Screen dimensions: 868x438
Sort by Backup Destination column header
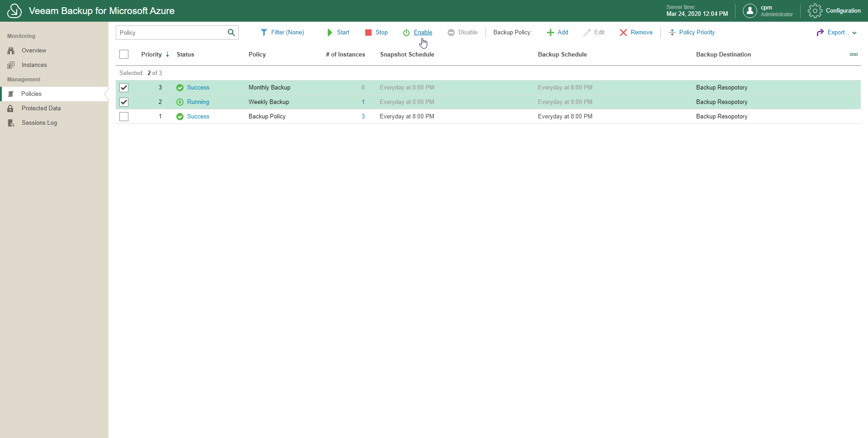click(x=723, y=55)
